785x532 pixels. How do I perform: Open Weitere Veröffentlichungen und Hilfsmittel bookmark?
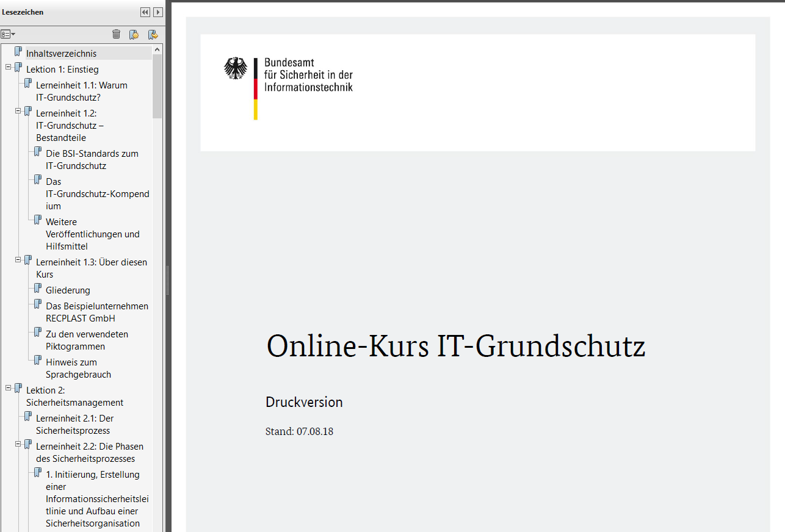coord(93,234)
